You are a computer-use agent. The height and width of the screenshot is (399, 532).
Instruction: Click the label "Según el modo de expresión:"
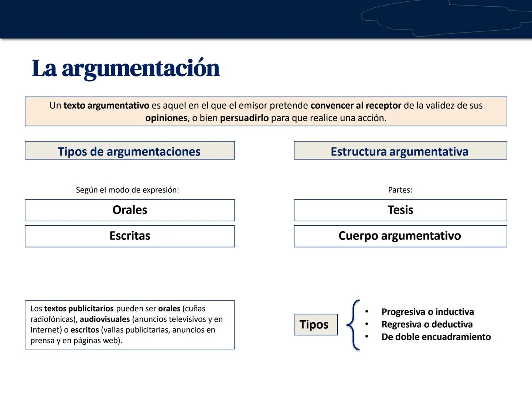(127, 190)
